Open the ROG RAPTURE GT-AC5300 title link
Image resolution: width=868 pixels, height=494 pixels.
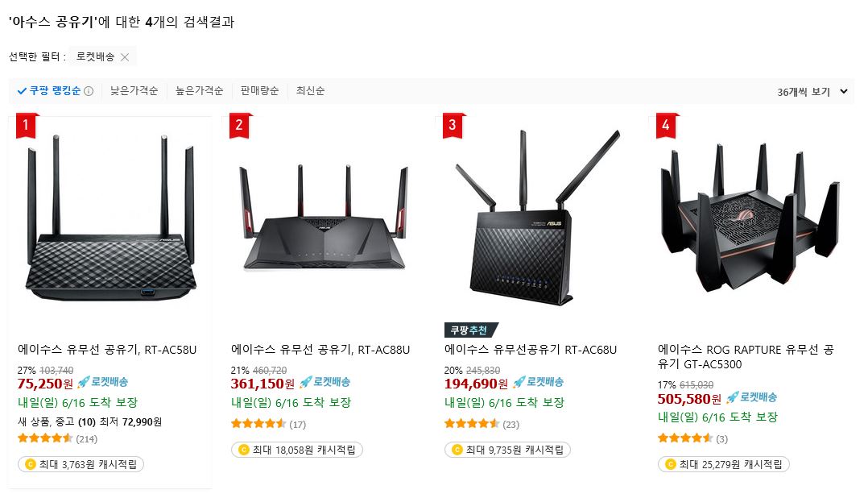[746, 357]
